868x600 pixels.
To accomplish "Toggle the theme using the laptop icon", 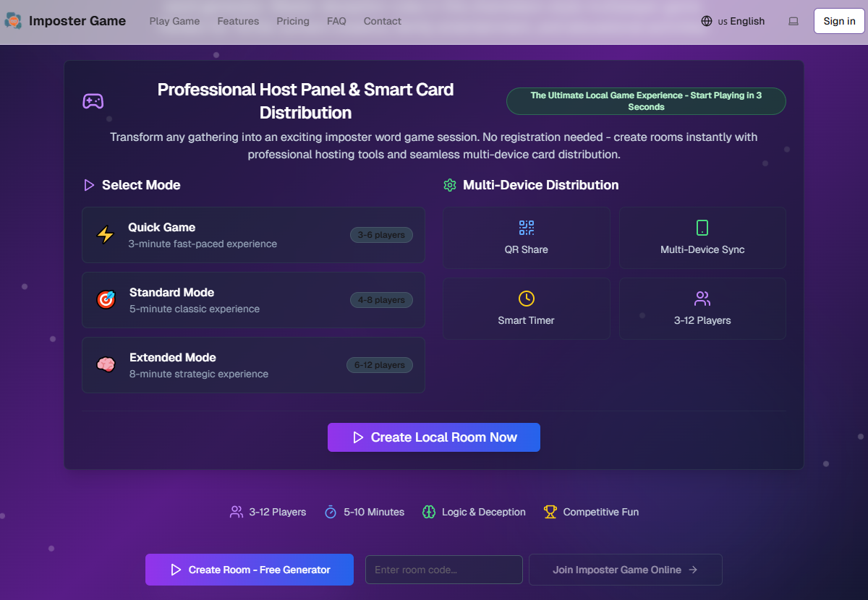I will (x=793, y=21).
